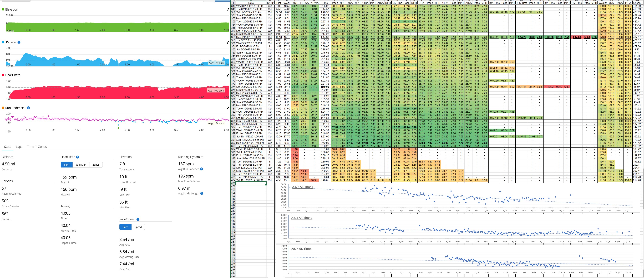Screen dimensions: 644x278
Task: Expand the Run Cadence chart to fullscreen
Action: (x=228, y=108)
